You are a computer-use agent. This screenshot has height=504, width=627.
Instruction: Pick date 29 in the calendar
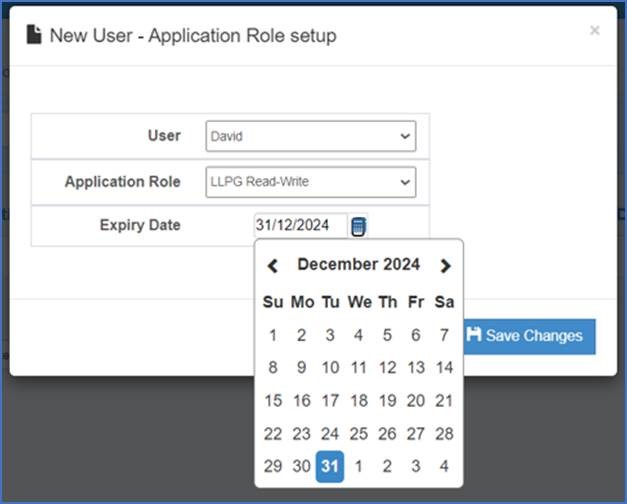tap(273, 466)
